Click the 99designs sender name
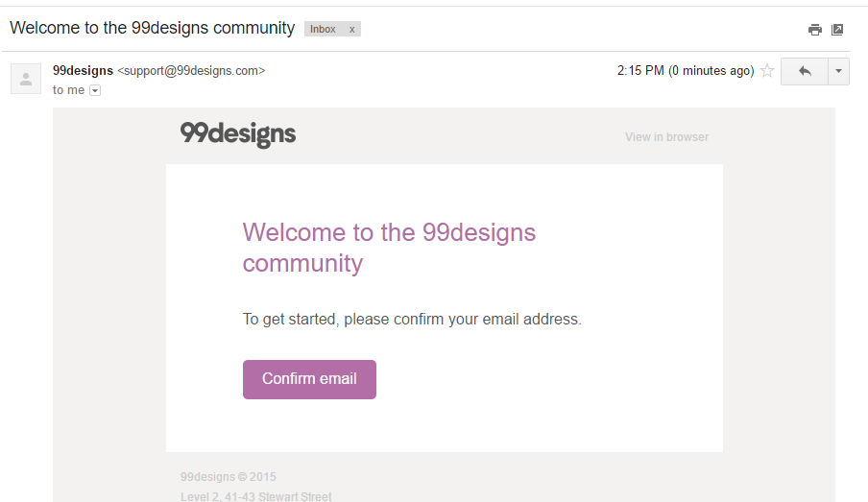This screenshot has height=502, width=868. coord(83,71)
